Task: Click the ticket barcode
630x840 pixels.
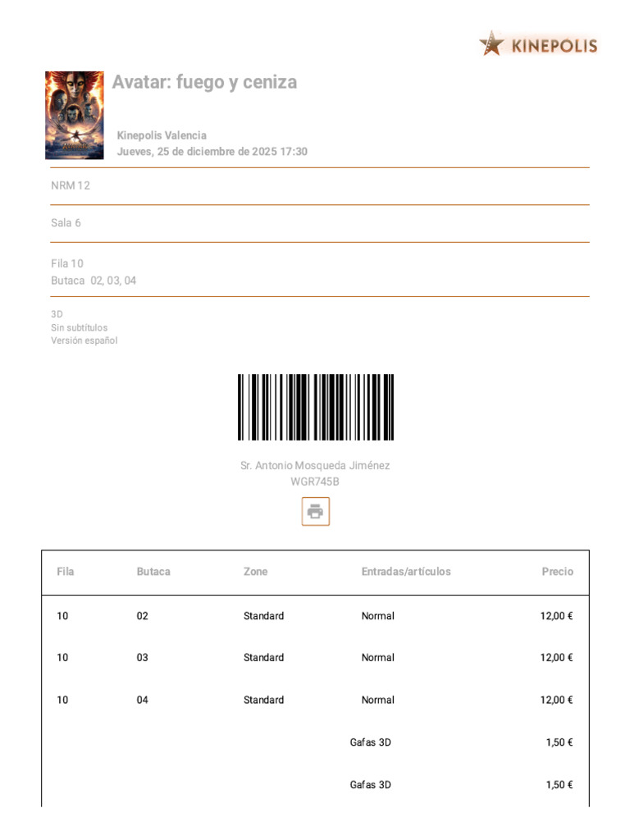Action: (x=316, y=408)
